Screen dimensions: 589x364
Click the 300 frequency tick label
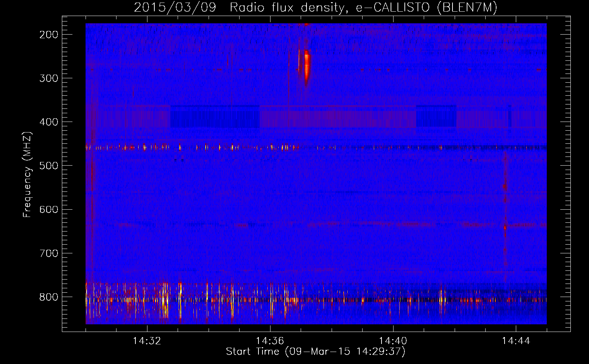(x=49, y=78)
